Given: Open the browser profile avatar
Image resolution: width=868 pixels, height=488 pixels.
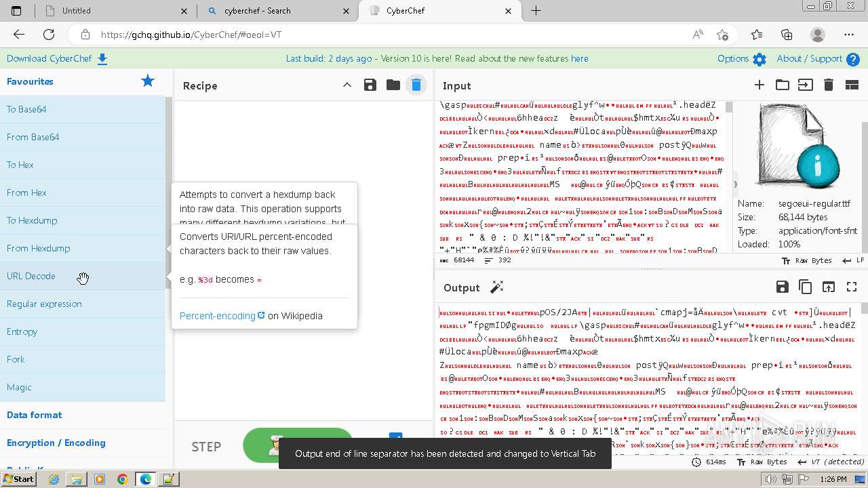Looking at the screenshot, I should pyautogui.click(x=818, y=35).
